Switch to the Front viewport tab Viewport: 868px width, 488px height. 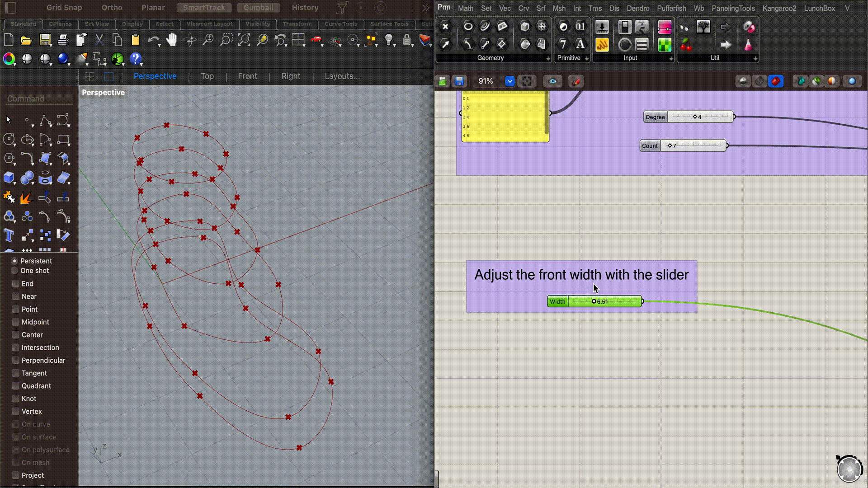247,76
